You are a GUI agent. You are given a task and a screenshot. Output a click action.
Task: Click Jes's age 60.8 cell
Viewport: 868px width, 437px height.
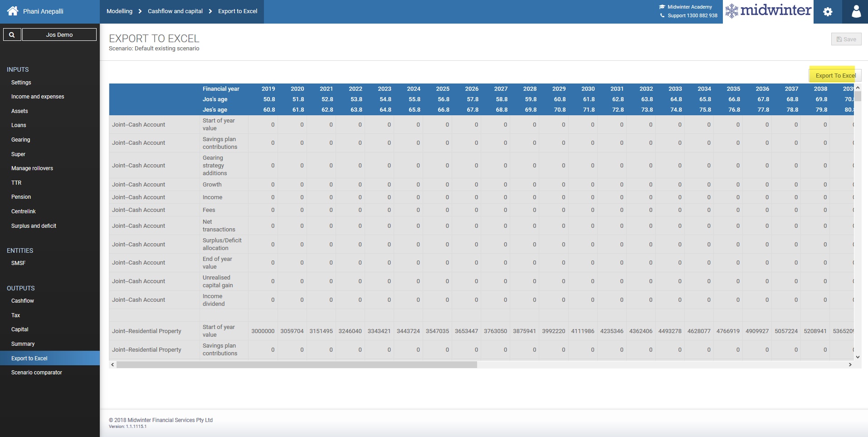pyautogui.click(x=269, y=110)
